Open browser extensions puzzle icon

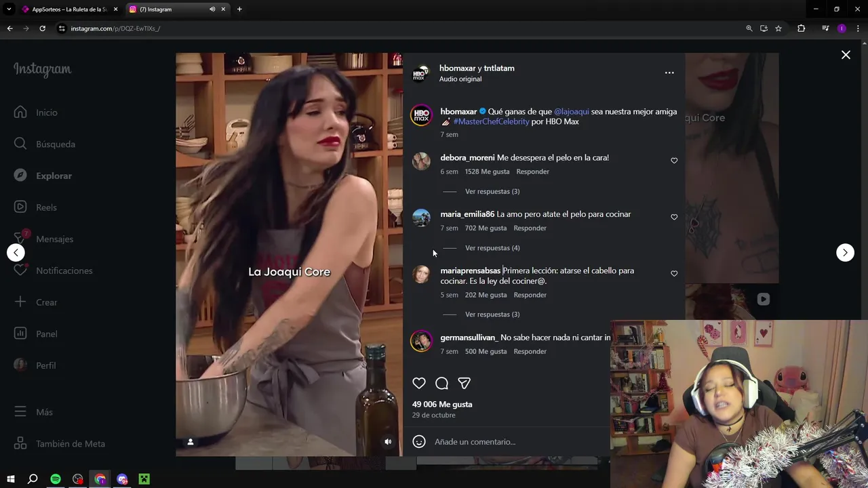point(801,28)
